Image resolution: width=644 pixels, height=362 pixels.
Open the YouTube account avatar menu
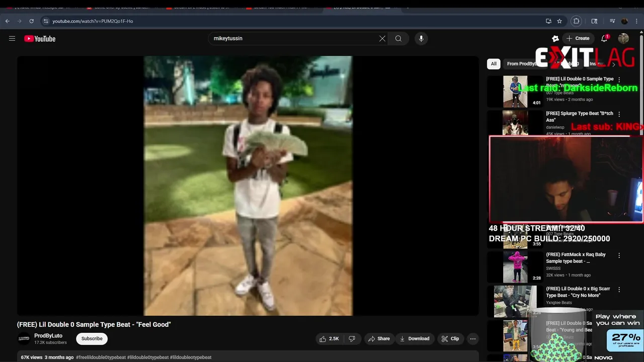(623, 39)
